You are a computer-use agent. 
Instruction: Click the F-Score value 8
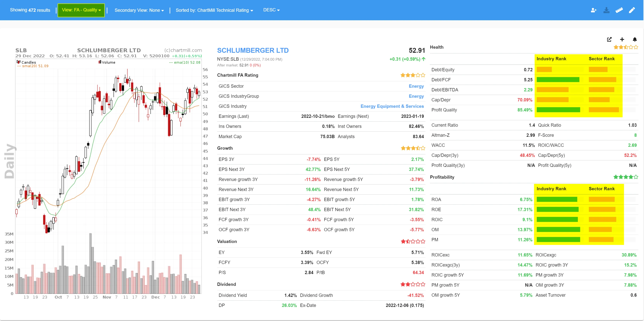tap(635, 135)
